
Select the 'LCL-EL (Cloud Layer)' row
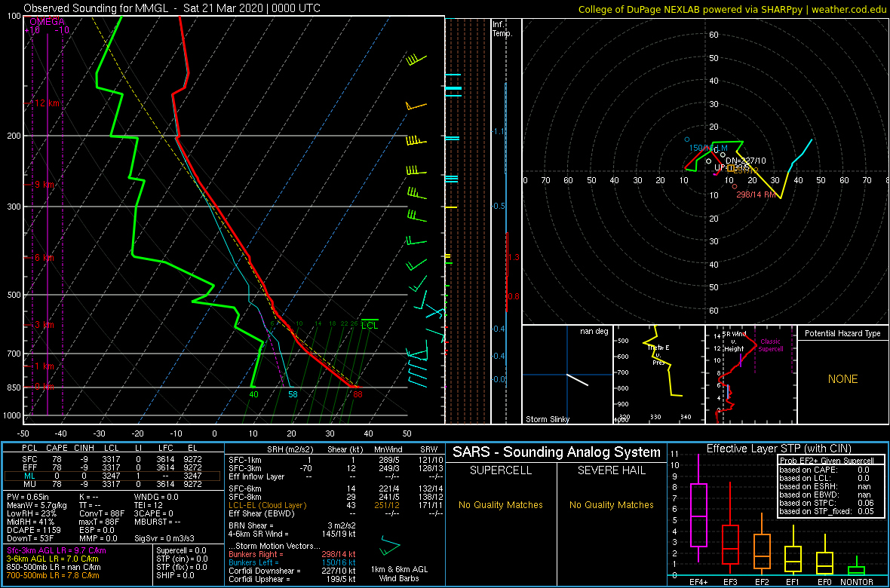click(336, 505)
